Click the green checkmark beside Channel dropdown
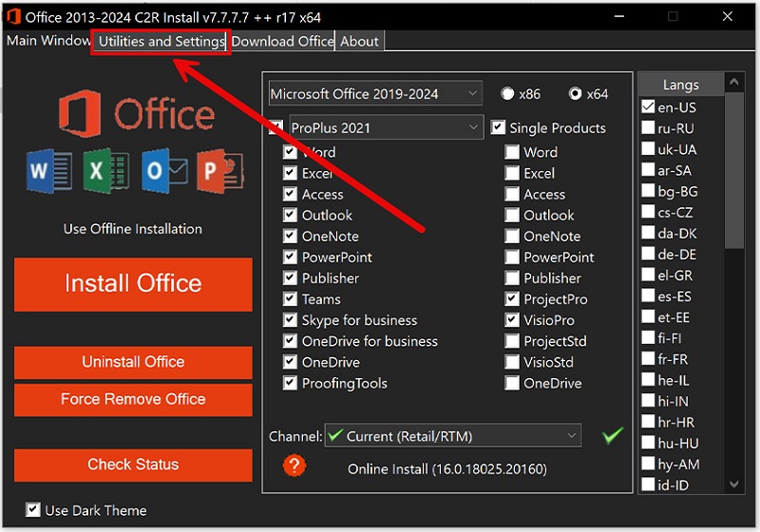This screenshot has height=532, width=760. coord(612,435)
